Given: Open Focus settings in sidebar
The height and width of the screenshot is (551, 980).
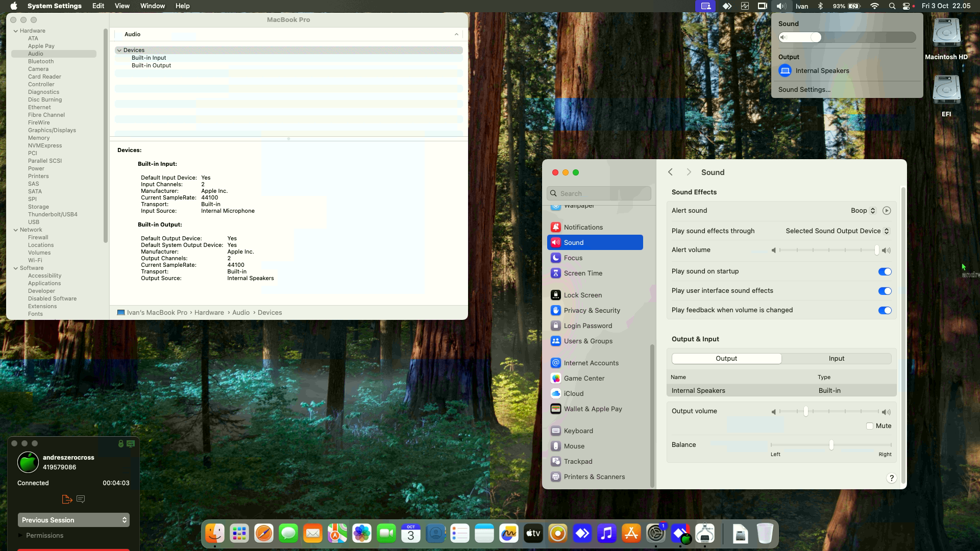Looking at the screenshot, I should pyautogui.click(x=595, y=258).
